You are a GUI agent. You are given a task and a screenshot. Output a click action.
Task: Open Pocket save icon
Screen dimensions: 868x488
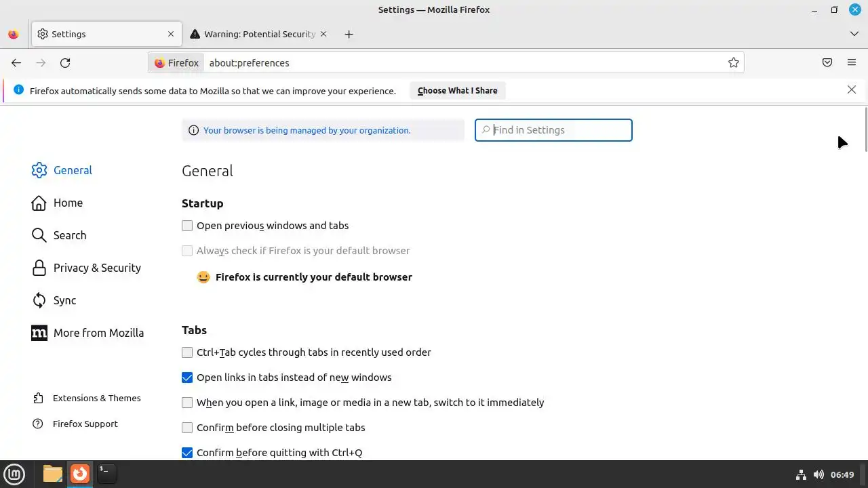[x=827, y=63]
